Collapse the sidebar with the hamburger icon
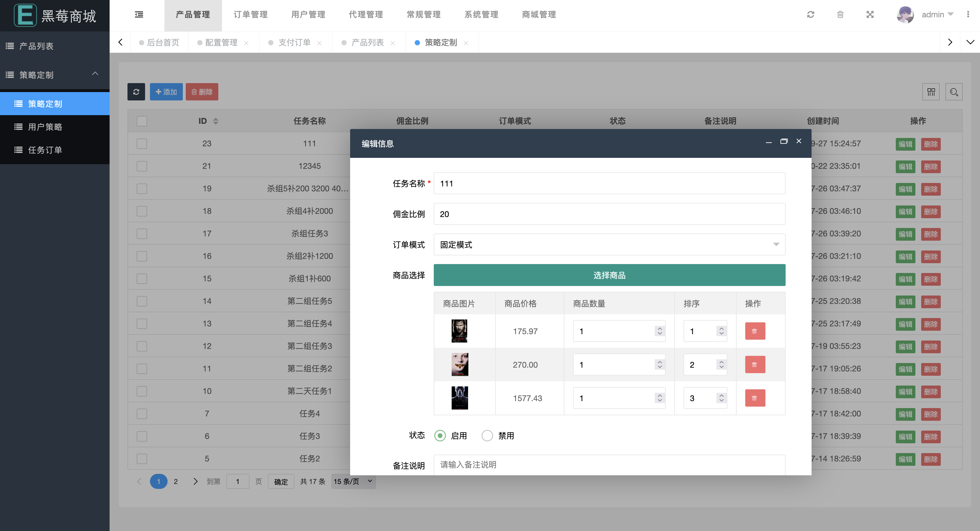 pos(139,14)
